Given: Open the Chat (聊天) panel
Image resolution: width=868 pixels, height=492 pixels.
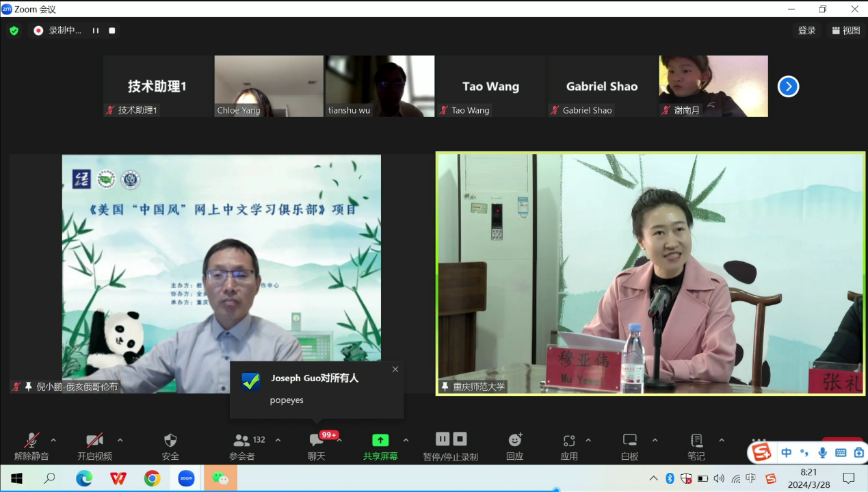Looking at the screenshot, I should [316, 441].
